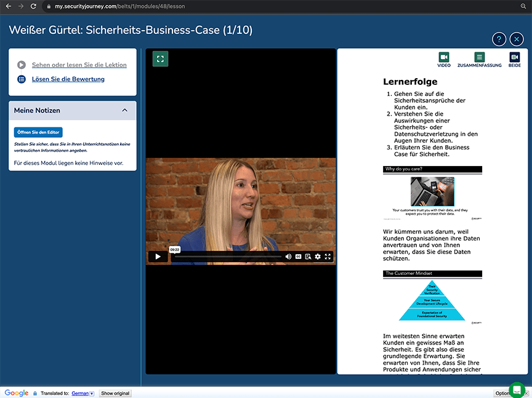Open the green chat widget
Viewport: 532px width, 398px height.
tap(517, 389)
